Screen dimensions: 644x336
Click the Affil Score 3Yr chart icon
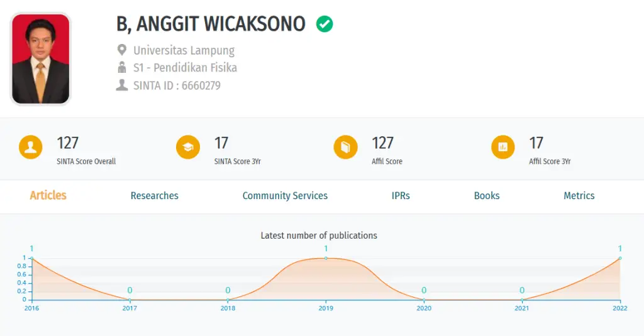tap(502, 147)
